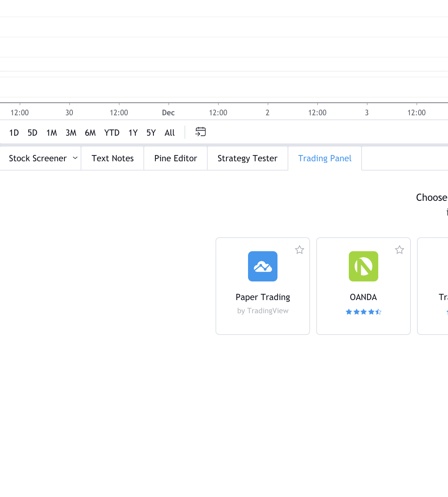Show All time range
The height and width of the screenshot is (497, 448).
[x=170, y=133]
